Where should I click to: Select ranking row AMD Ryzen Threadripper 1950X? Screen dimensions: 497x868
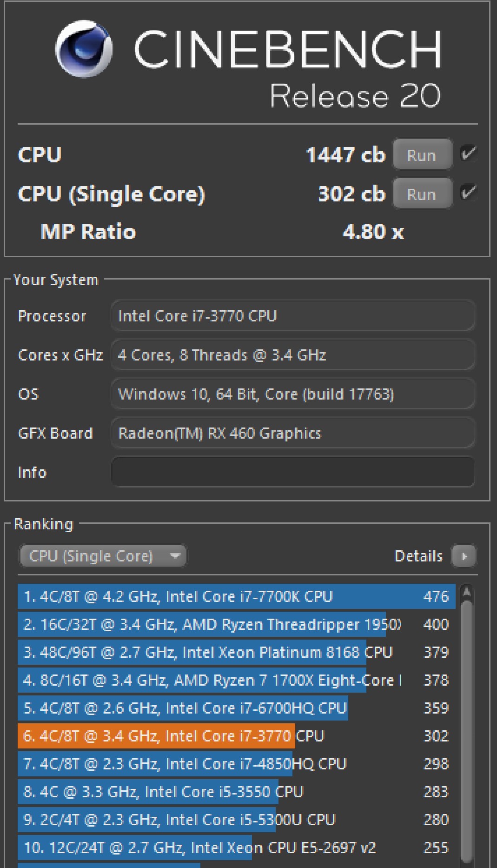coord(237,624)
